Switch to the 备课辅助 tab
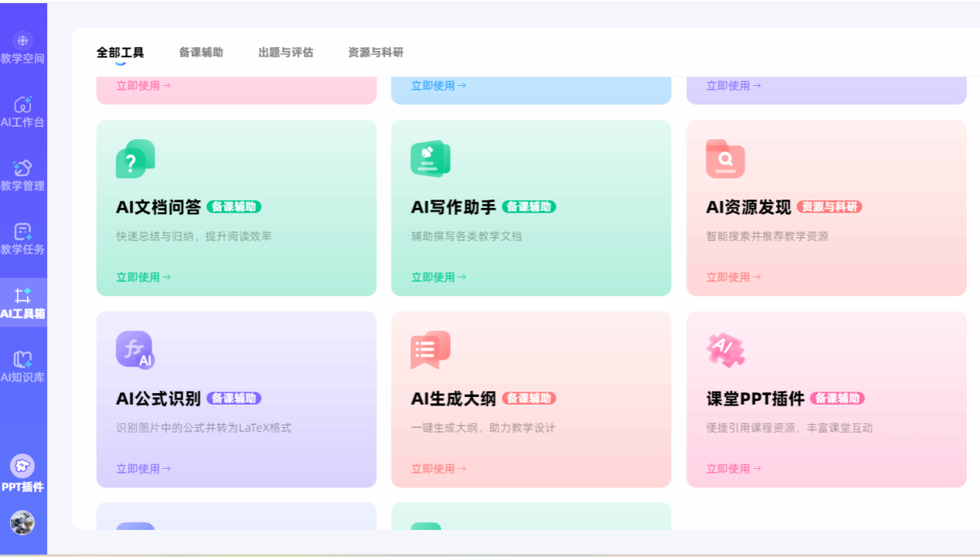 coord(200,53)
